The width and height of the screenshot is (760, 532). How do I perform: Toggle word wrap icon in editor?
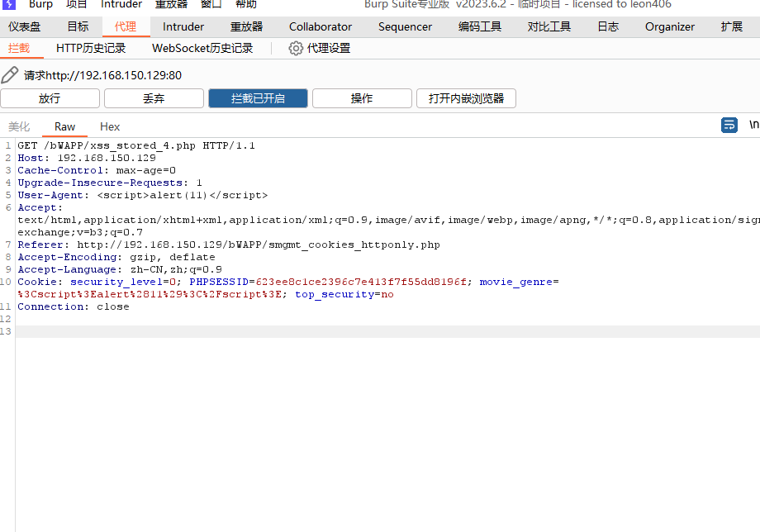(x=729, y=125)
